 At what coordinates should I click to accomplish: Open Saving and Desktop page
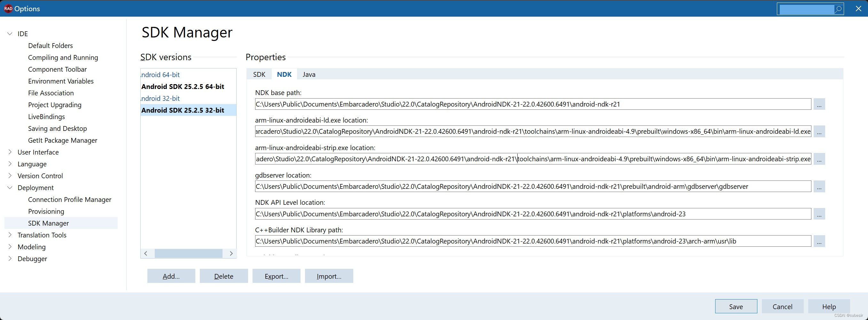pos(57,128)
